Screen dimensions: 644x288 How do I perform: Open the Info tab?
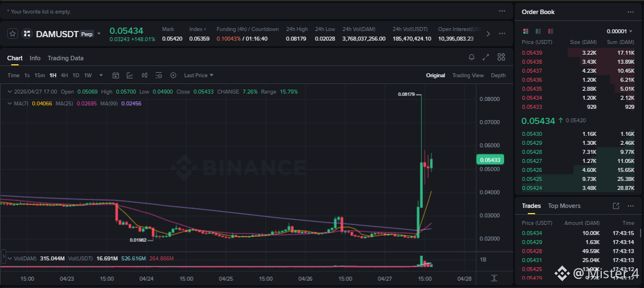tap(35, 58)
